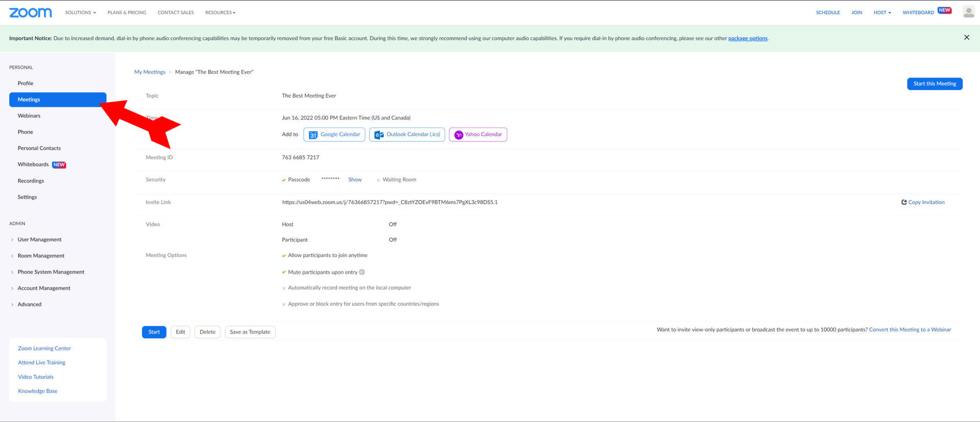The width and height of the screenshot is (980, 422).
Task: Click the package options link
Action: pyautogui.click(x=748, y=38)
